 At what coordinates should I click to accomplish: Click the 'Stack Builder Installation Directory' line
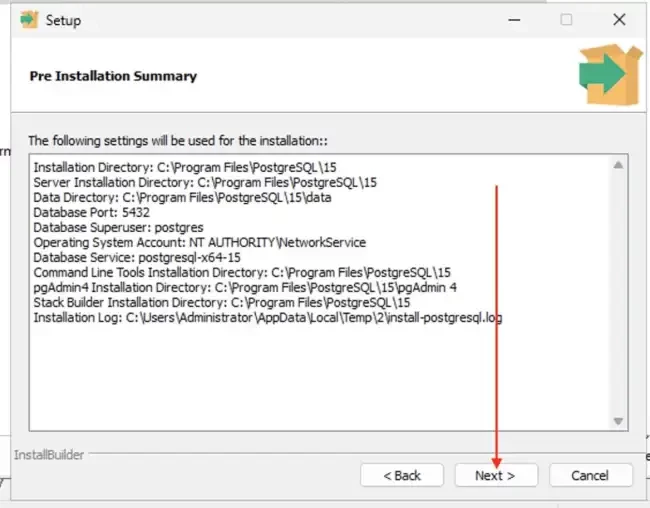[222, 302]
